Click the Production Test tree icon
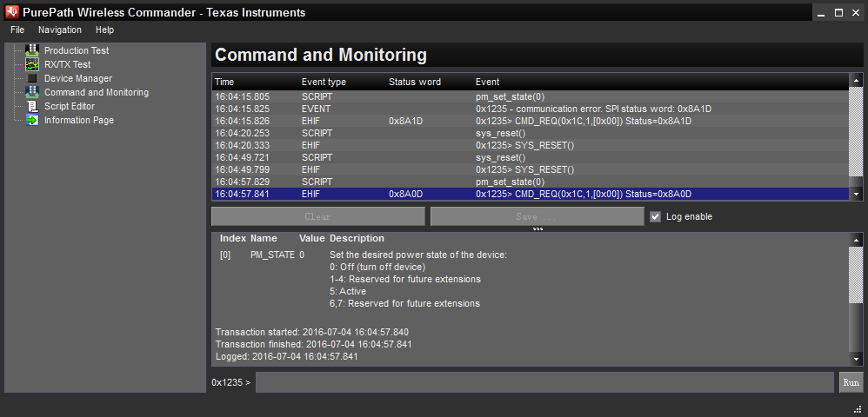 [x=32, y=50]
